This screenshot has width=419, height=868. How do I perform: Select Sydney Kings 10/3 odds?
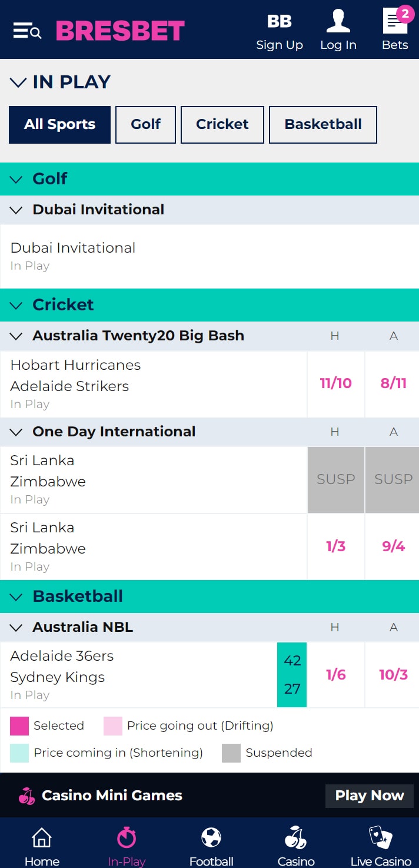tap(393, 675)
